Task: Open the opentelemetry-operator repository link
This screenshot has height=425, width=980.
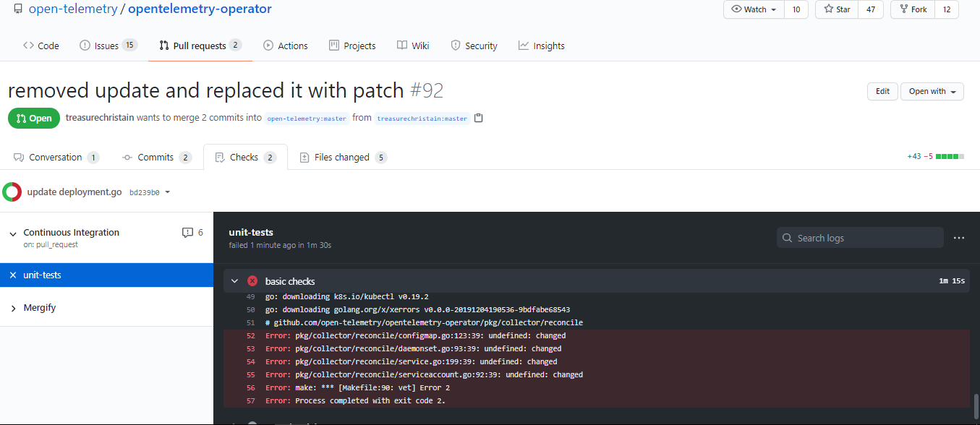Action: click(200, 9)
